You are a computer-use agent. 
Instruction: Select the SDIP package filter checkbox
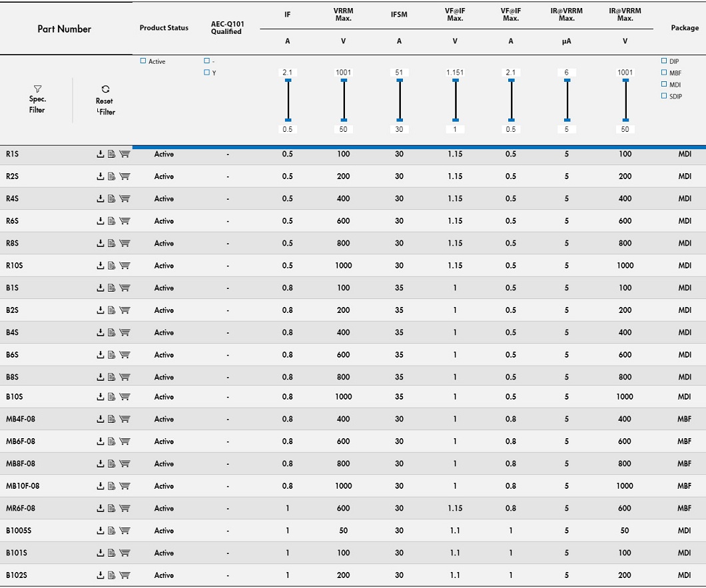(664, 96)
